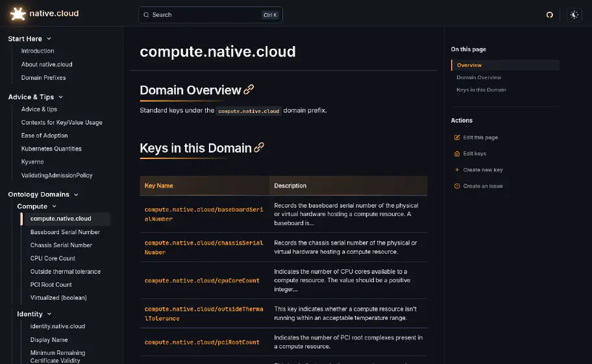
Task: Click the native.cloud site title text
Action: click(x=54, y=14)
